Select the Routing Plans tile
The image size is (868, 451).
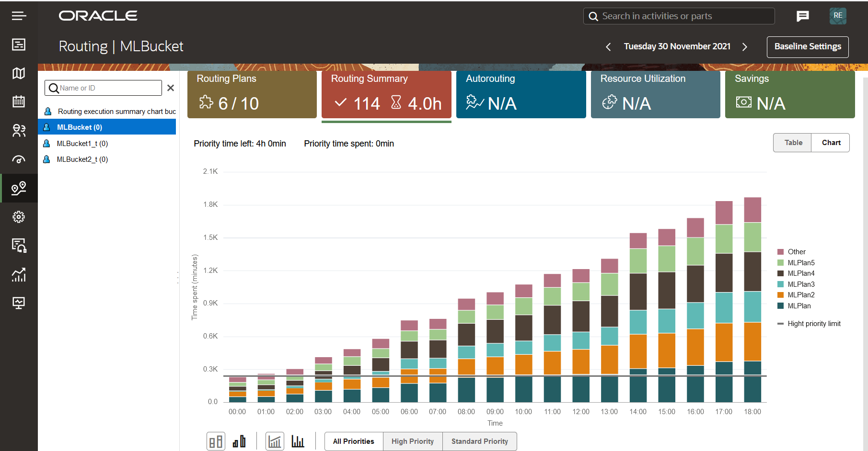[252, 94]
